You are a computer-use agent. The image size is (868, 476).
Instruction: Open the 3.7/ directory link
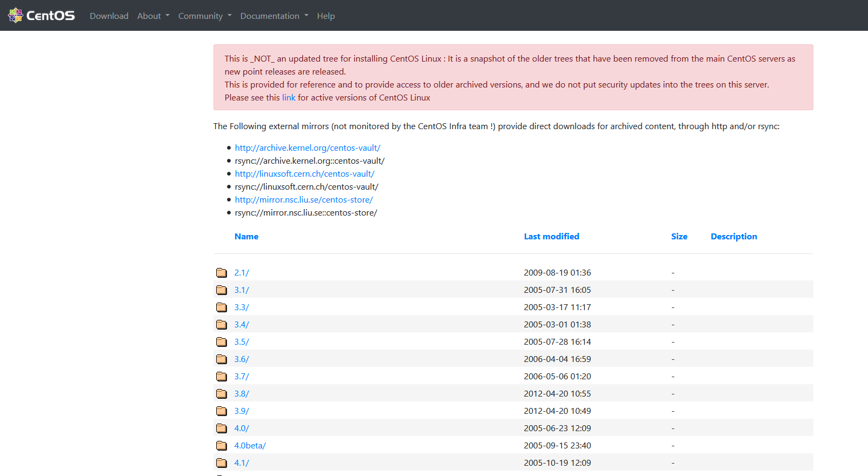(242, 376)
